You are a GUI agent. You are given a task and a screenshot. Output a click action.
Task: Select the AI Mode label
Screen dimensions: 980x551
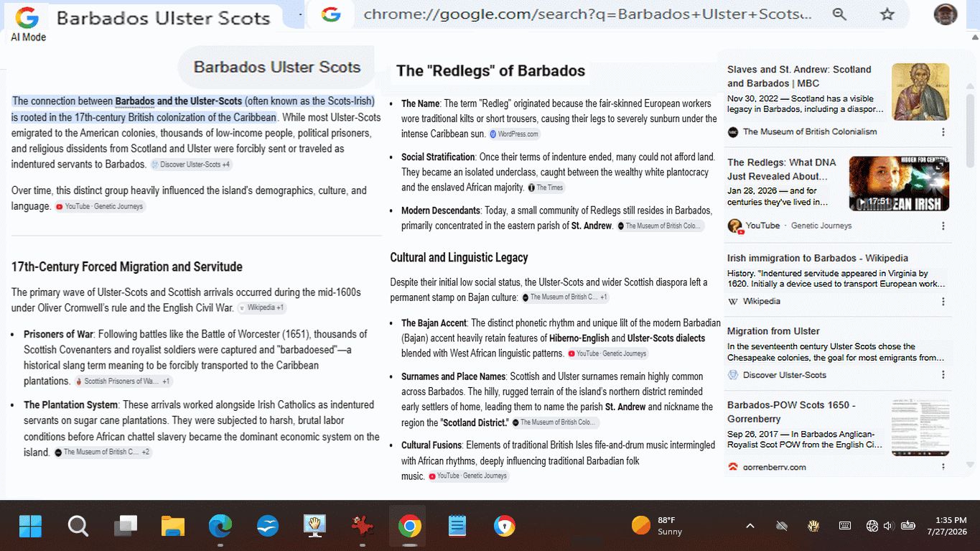(x=28, y=37)
